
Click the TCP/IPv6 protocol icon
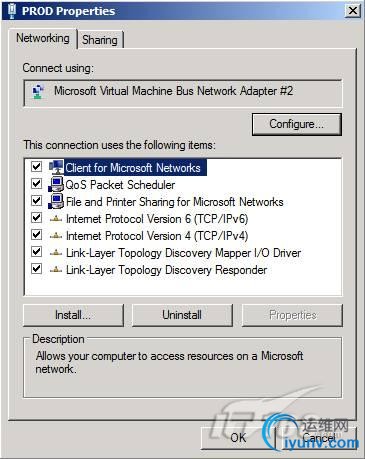click(56, 219)
